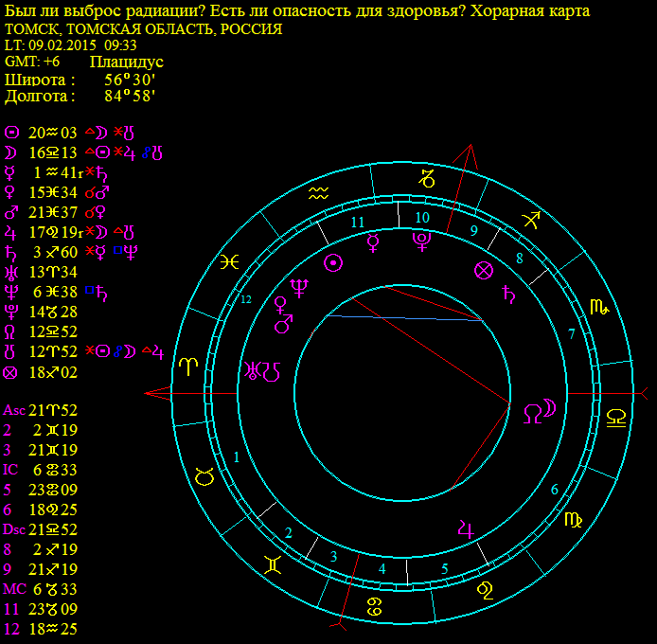Image resolution: width=657 pixels, height=644 pixels.
Task: Select the house system label "Плацидус"
Action: [126, 63]
